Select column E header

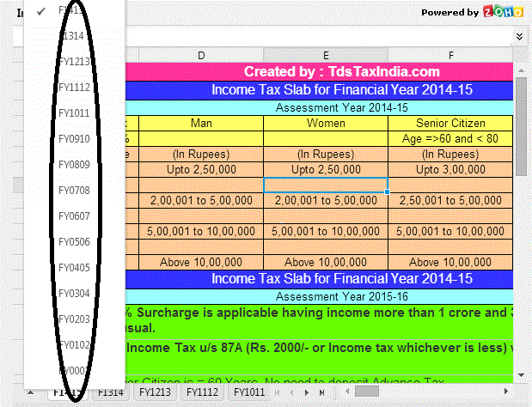[x=326, y=55]
